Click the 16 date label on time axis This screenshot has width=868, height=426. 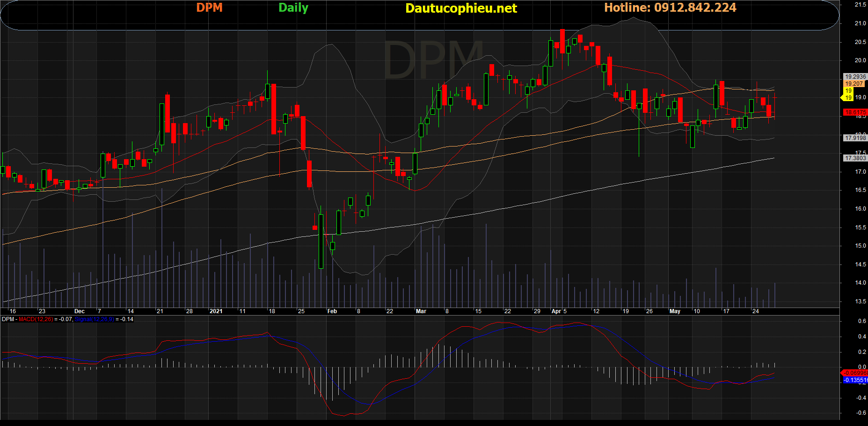[x=13, y=311]
